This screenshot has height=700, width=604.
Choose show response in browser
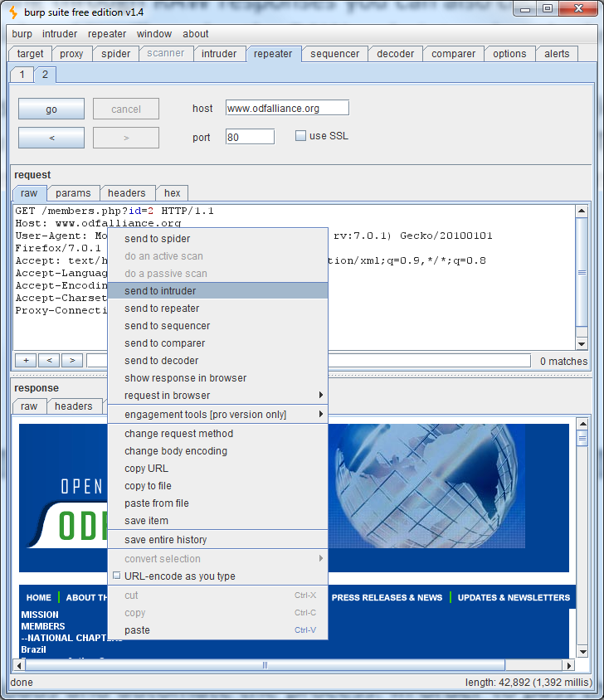(218, 377)
